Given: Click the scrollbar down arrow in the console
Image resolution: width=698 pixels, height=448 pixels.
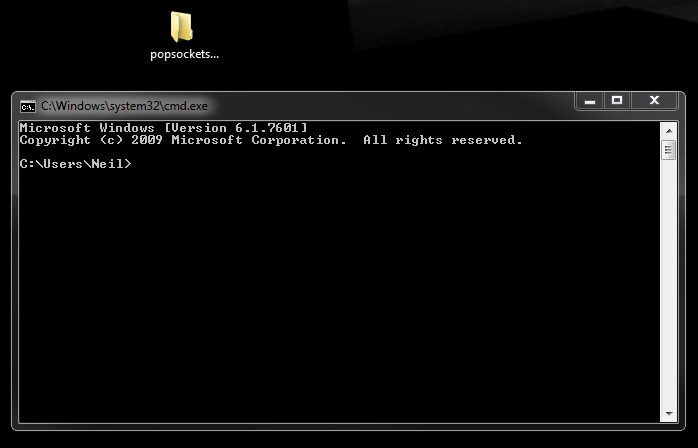Looking at the screenshot, I should coord(669,414).
